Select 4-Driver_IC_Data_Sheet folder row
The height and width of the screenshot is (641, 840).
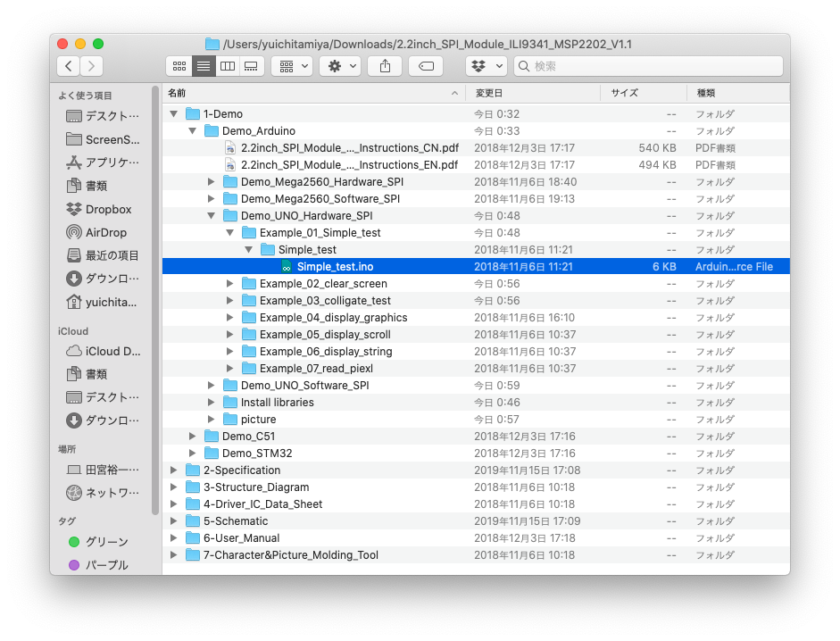pos(477,504)
